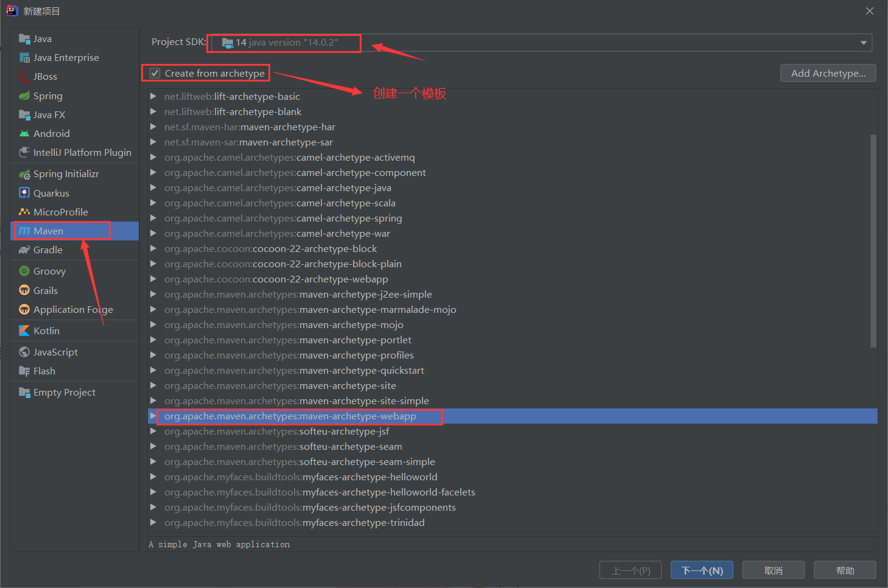Image resolution: width=888 pixels, height=588 pixels.
Task: Expand lift-archetype-basic node
Action: [x=153, y=96]
